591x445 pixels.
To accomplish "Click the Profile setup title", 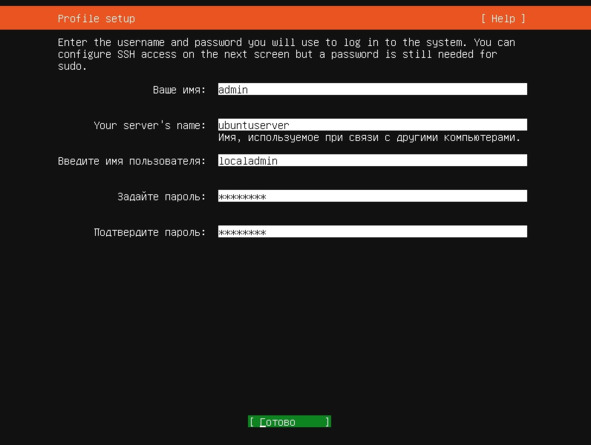I will tap(96, 18).
